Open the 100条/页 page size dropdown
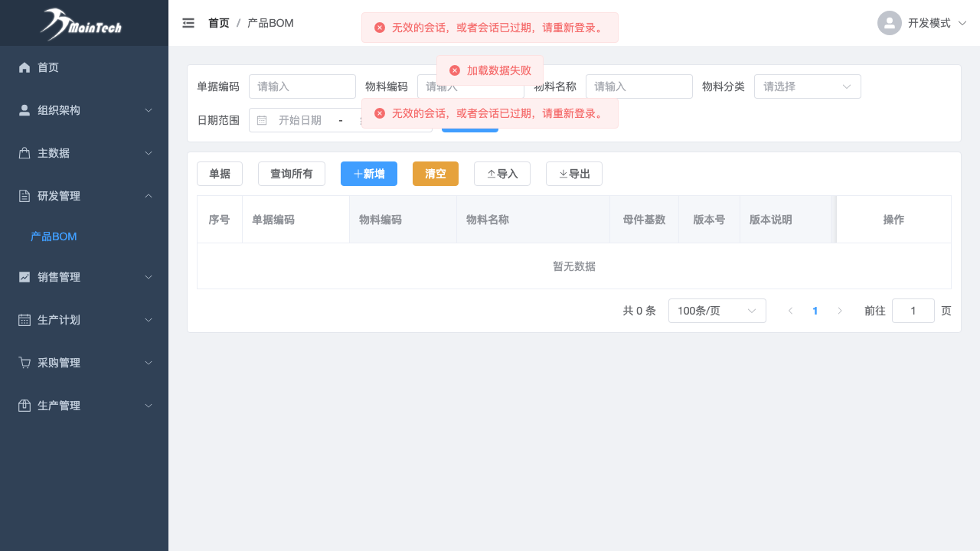The height and width of the screenshot is (551, 980). point(717,311)
